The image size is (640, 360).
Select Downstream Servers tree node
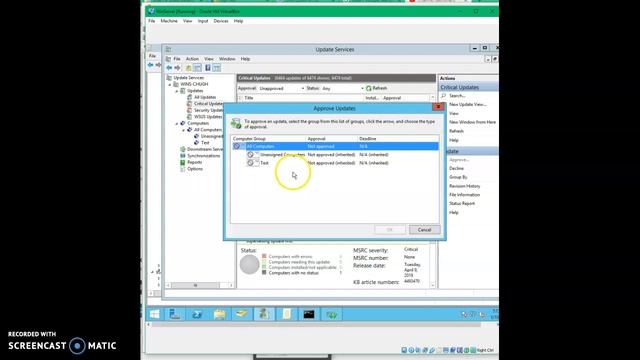coord(205,149)
